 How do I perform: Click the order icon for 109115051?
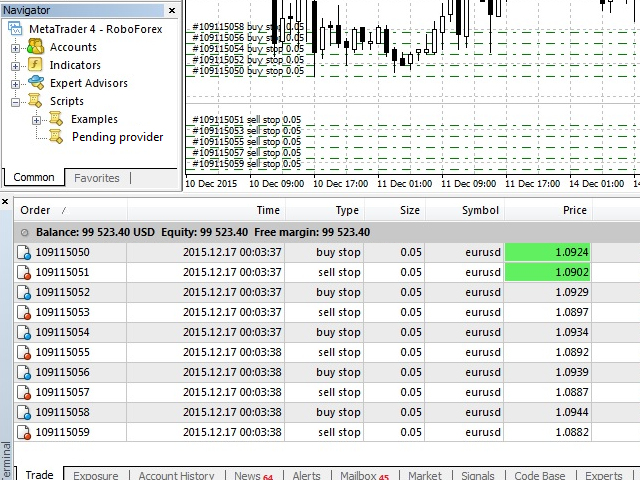tap(24, 272)
